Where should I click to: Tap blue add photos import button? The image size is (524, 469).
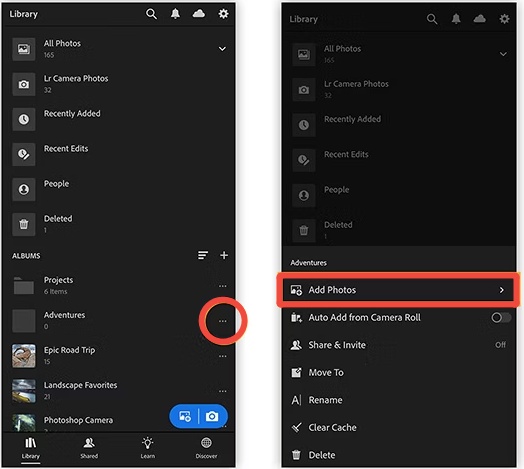[185, 416]
